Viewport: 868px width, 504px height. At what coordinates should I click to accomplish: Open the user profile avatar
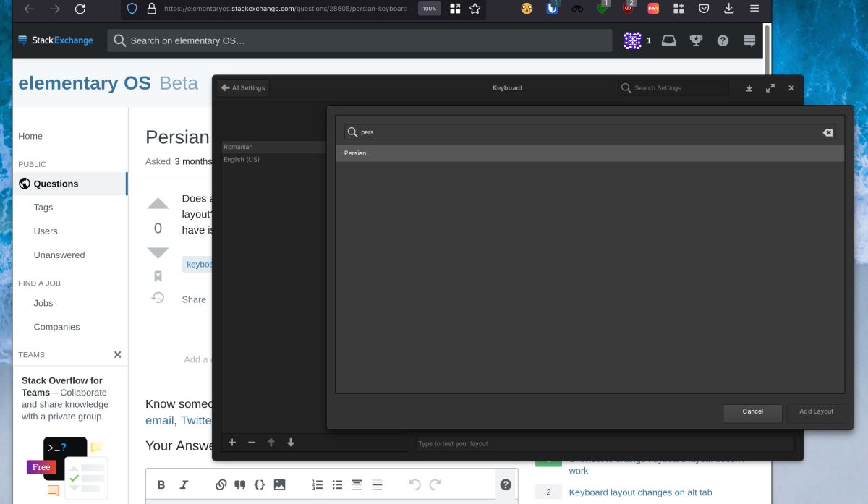633,40
